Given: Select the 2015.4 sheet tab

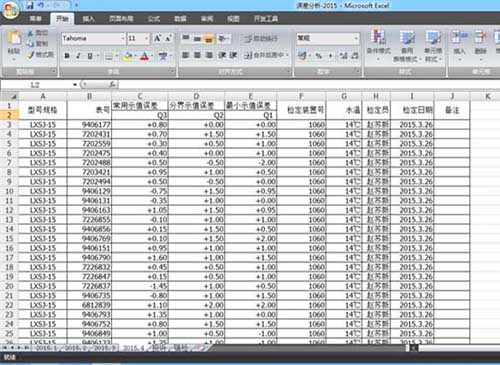Looking at the screenshot, I should pyautogui.click(x=134, y=348).
